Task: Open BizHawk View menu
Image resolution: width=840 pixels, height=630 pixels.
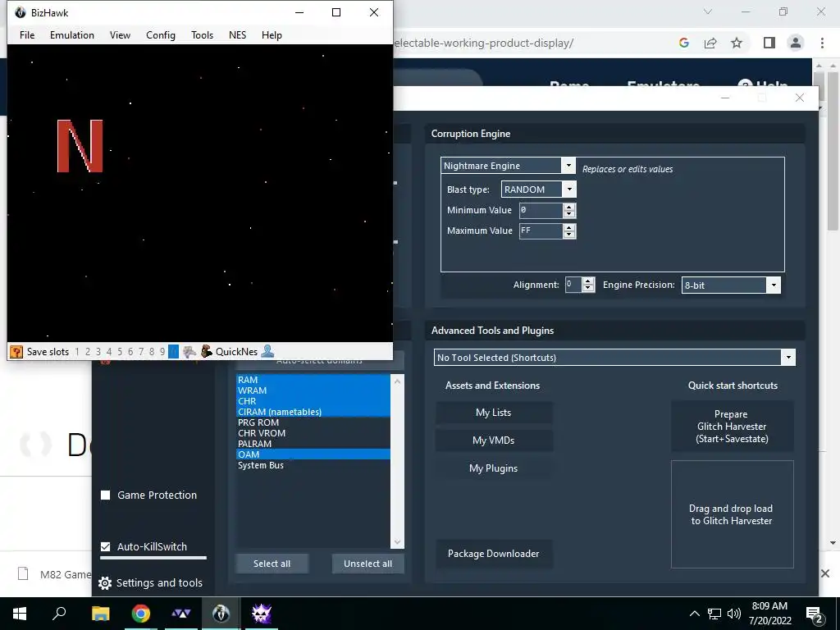Action: point(120,34)
